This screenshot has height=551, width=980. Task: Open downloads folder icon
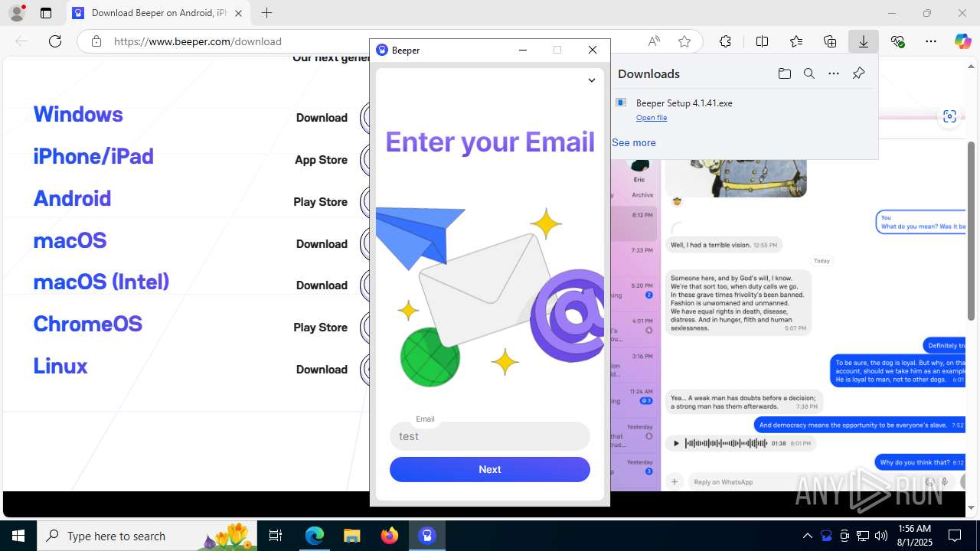784,73
